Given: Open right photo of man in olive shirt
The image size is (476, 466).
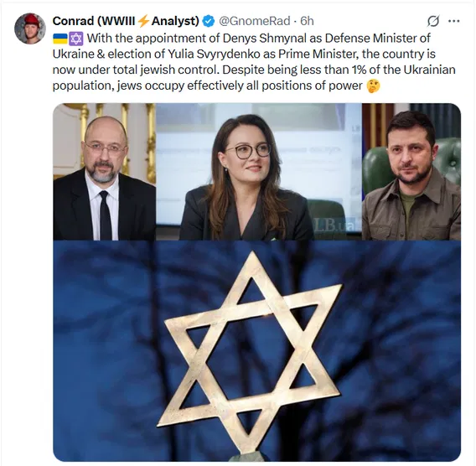Looking at the screenshot, I should tap(411, 172).
